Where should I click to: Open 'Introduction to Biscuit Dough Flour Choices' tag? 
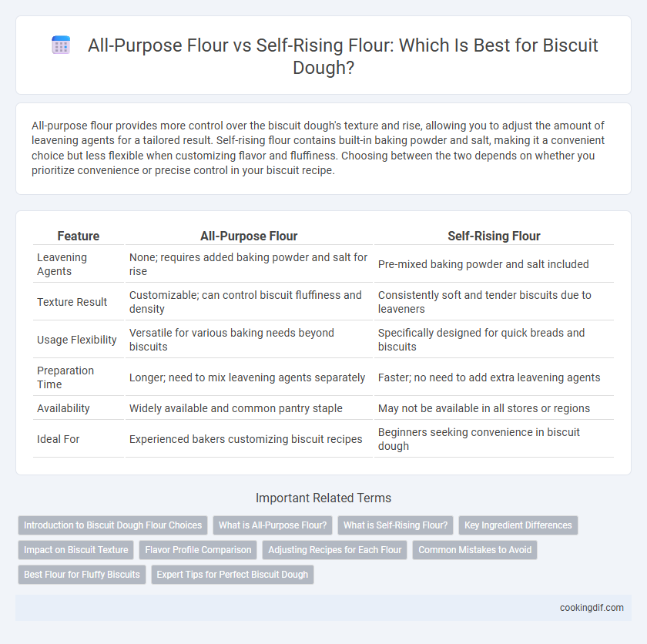point(112,525)
